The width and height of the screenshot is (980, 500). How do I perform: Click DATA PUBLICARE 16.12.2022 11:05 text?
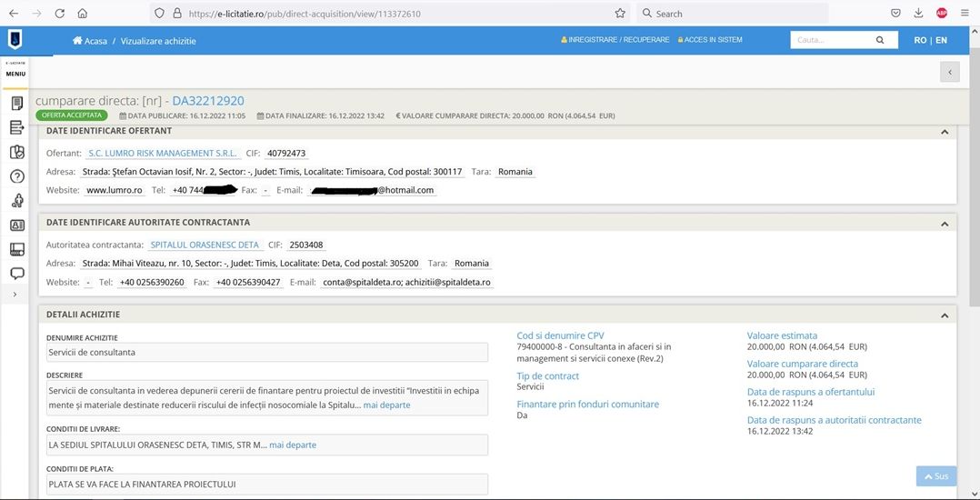183,115
